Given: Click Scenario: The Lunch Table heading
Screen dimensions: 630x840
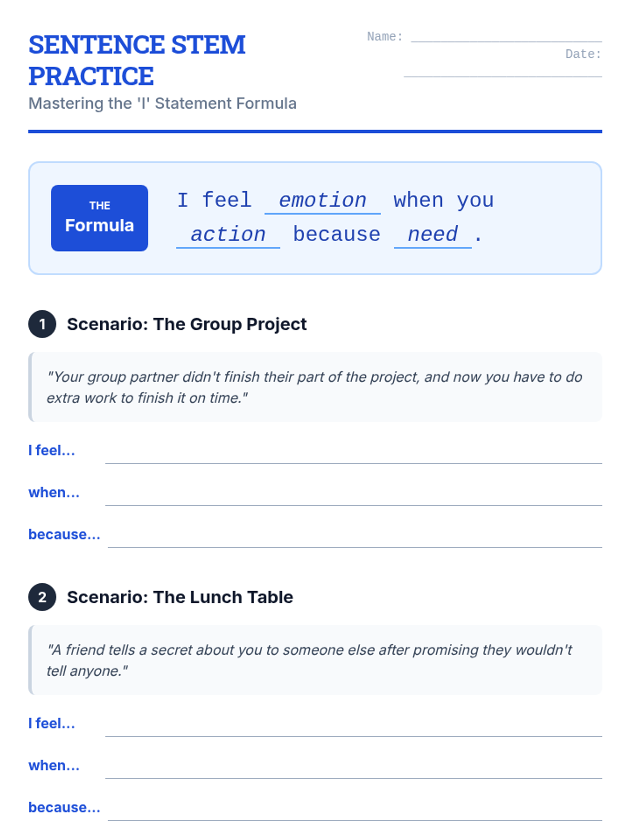Looking at the screenshot, I should (x=180, y=597).
